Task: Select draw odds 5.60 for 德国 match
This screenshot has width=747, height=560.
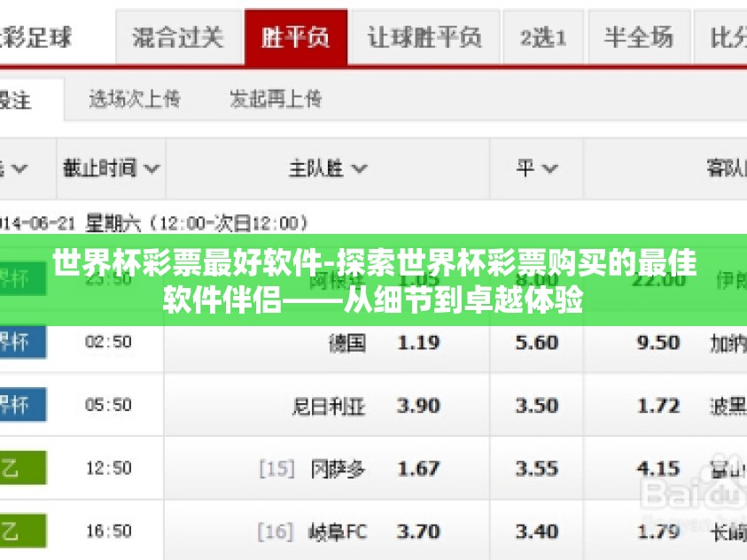Action: point(536,343)
